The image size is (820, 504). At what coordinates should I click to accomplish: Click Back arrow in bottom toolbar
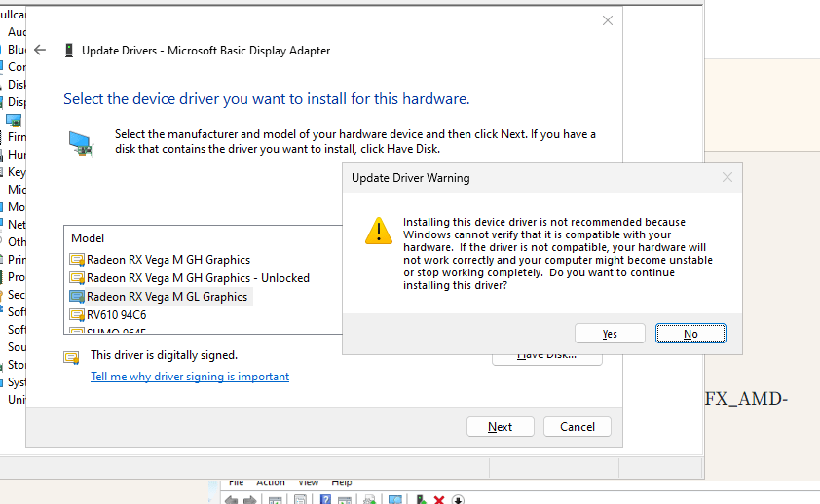click(x=231, y=500)
